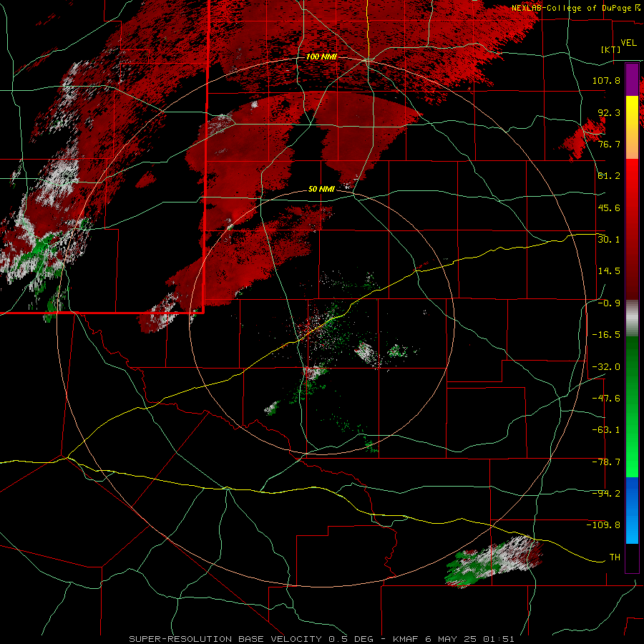This screenshot has height=644, width=644.
Task: Click the blue segment of the color bar
Action: pyautogui.click(x=632, y=510)
